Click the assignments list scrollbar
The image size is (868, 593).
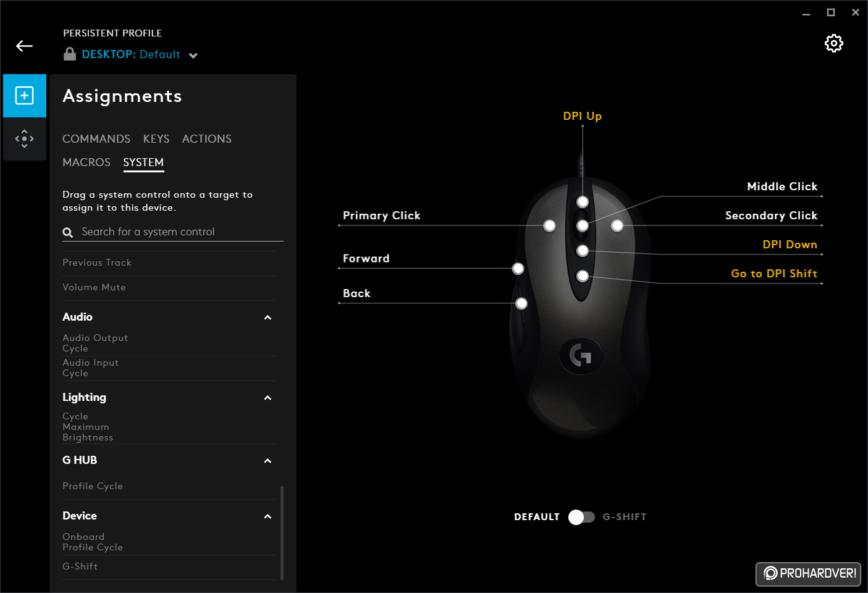tap(282, 532)
